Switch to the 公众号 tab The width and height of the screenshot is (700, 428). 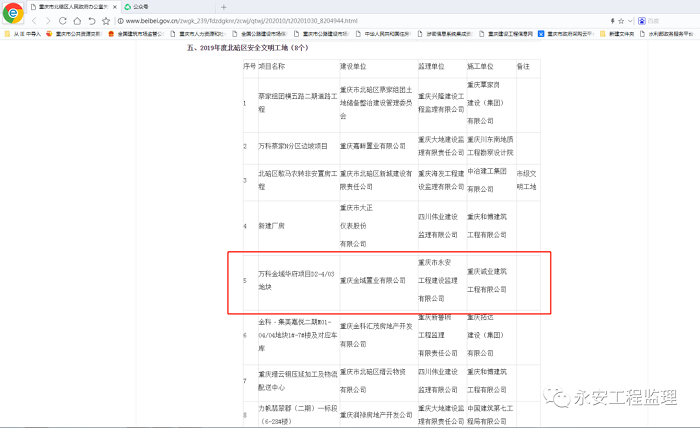pyautogui.click(x=141, y=7)
